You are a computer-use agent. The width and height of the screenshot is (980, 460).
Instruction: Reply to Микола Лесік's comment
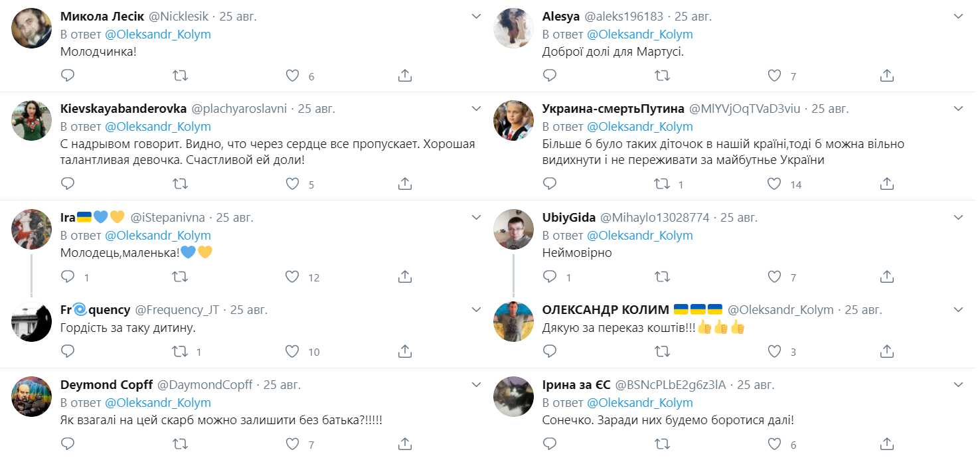tap(67, 76)
